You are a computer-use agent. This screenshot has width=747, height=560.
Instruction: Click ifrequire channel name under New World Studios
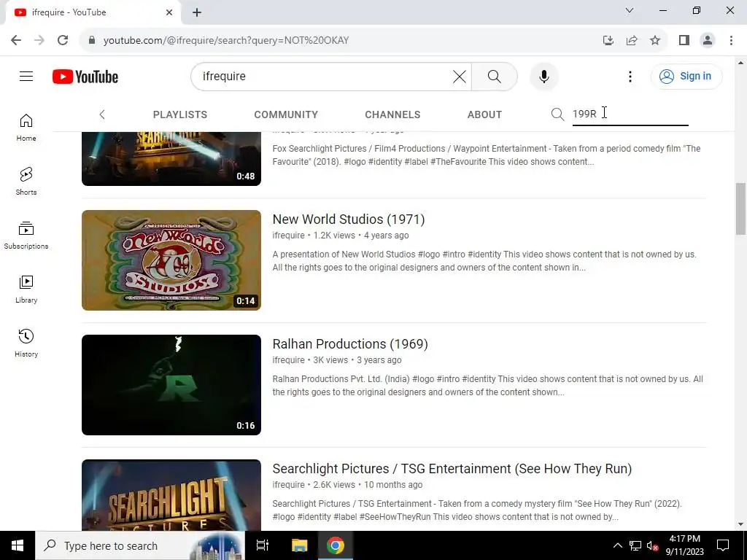point(288,236)
